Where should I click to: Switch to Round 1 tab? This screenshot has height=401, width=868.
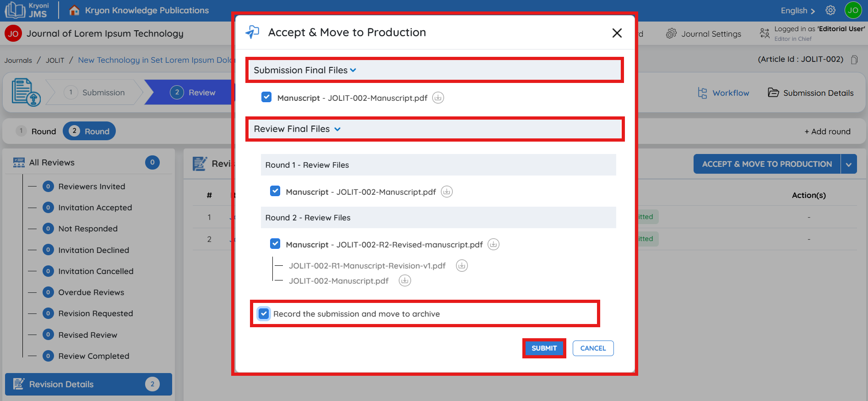[x=37, y=131]
